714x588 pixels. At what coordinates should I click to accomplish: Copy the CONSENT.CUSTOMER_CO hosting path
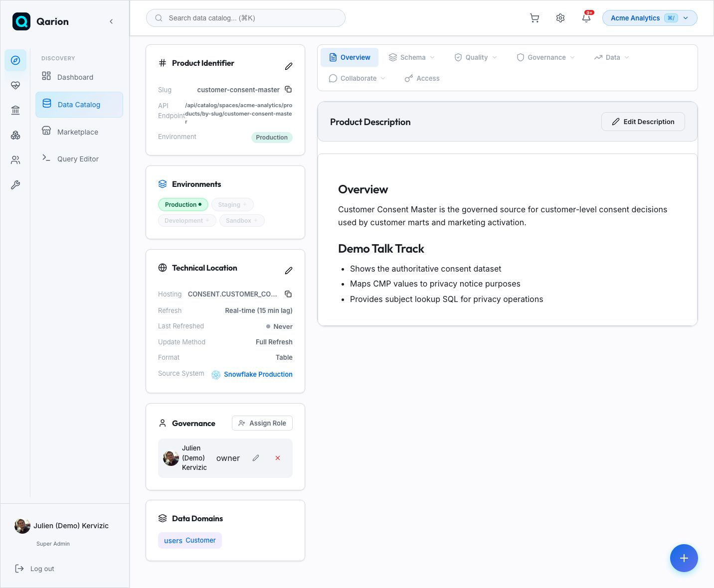(x=288, y=294)
